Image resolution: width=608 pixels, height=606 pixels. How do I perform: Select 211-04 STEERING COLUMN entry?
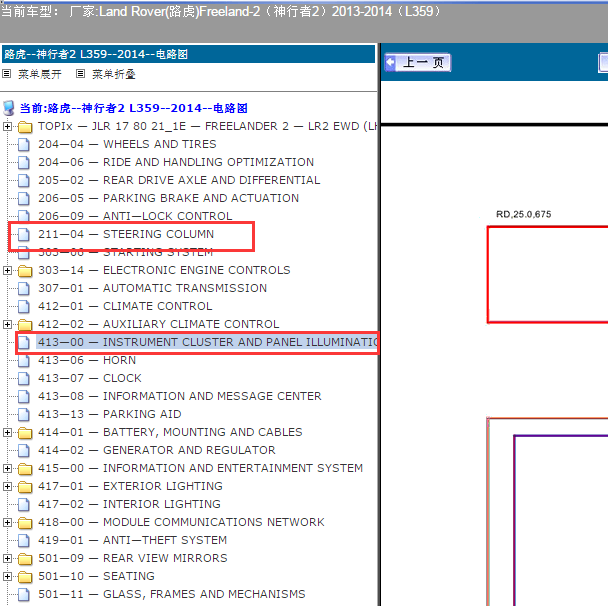click(126, 234)
